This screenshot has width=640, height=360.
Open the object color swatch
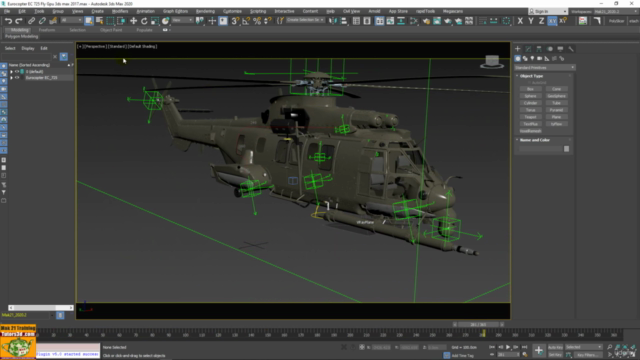coord(567,149)
